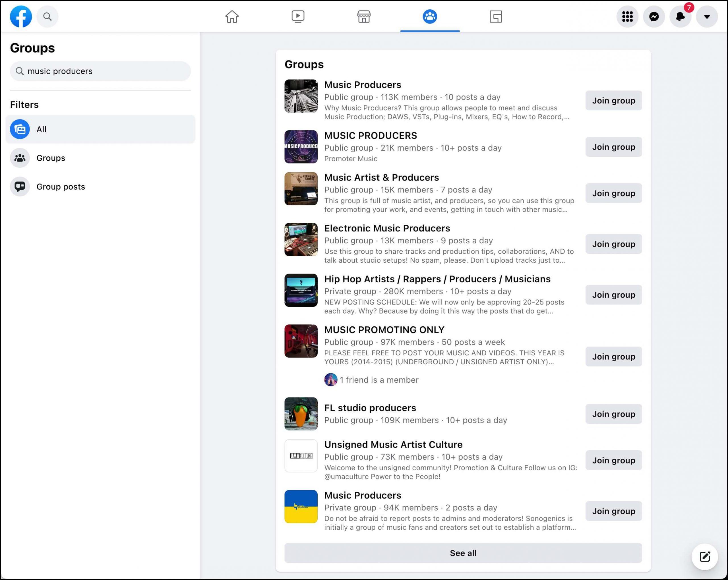Select the Marketplace icon
Viewport: 728px width, 580px height.
[x=363, y=16]
